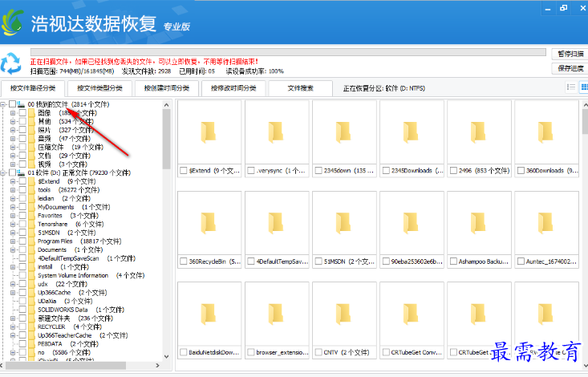588x377 pixels.
Task: Select the Auntec_1674002 folder icon
Action: pyautogui.click(x=546, y=223)
